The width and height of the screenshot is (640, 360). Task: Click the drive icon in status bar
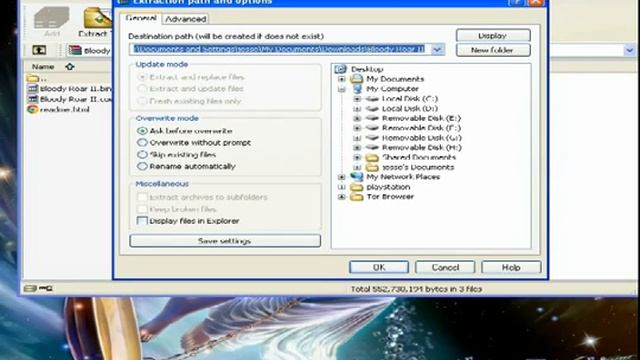point(30,288)
